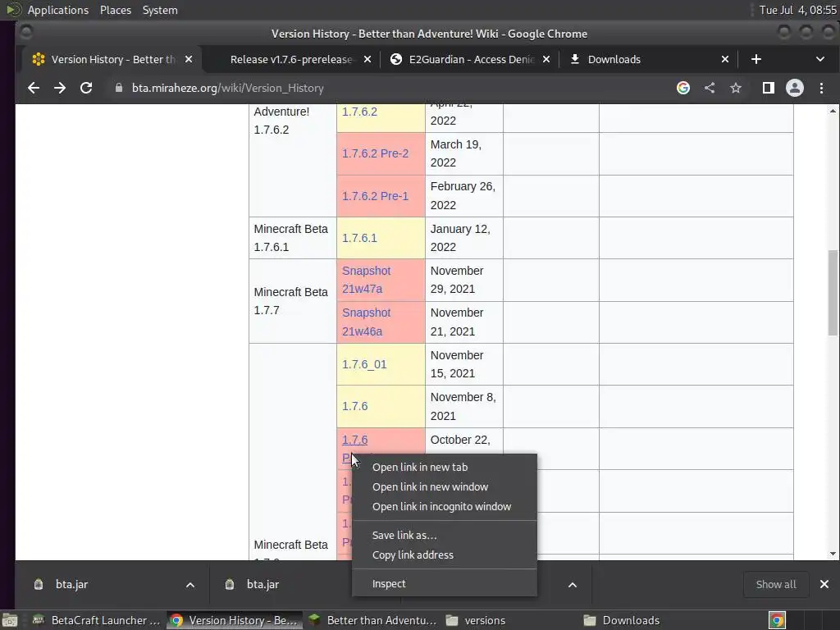This screenshot has width=840, height=630.
Task: Click the first bta.jar file icon
Action: click(x=39, y=584)
